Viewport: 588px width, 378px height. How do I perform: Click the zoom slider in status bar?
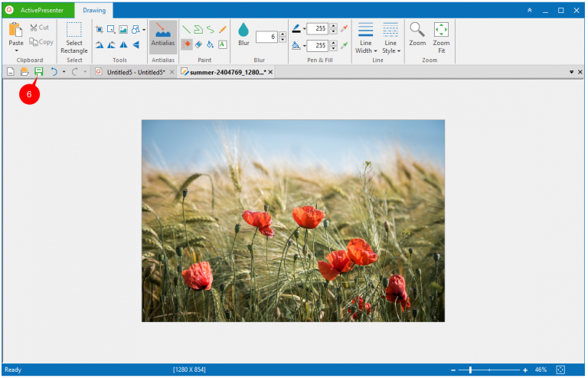pos(489,370)
